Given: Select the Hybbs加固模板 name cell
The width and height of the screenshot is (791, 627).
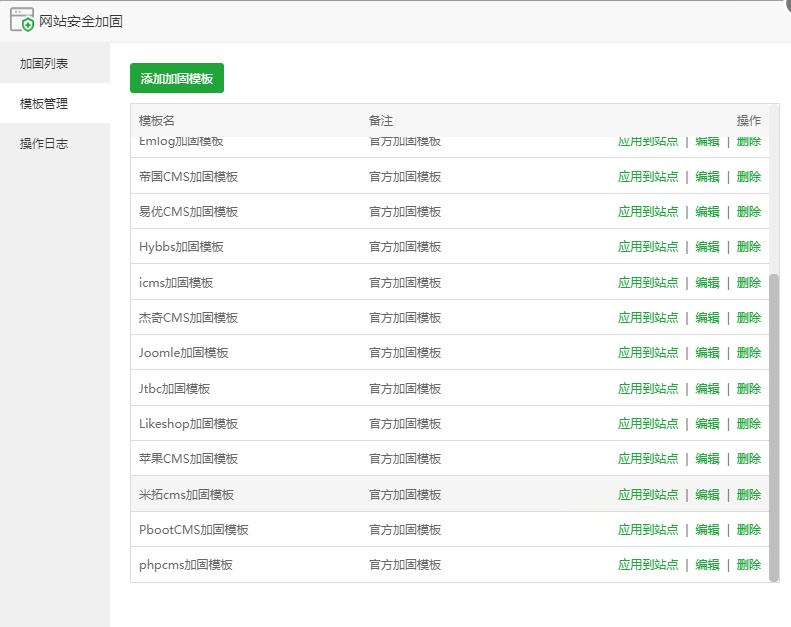Looking at the screenshot, I should 181,247.
